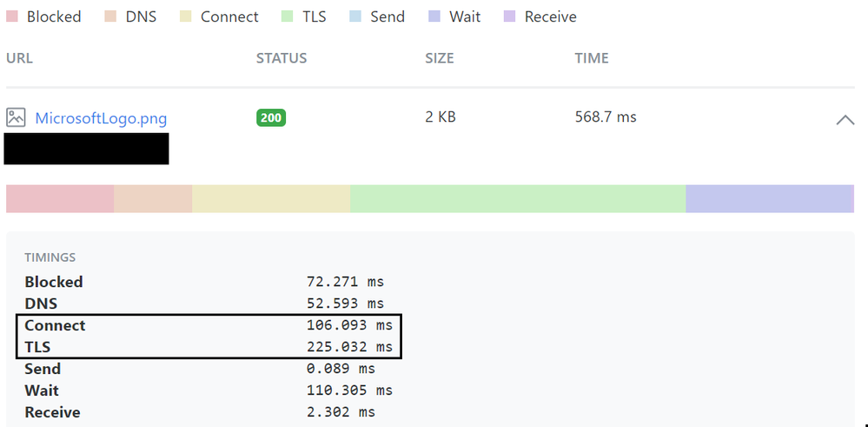
Task: Sort by the URL column header
Action: pyautogui.click(x=19, y=58)
